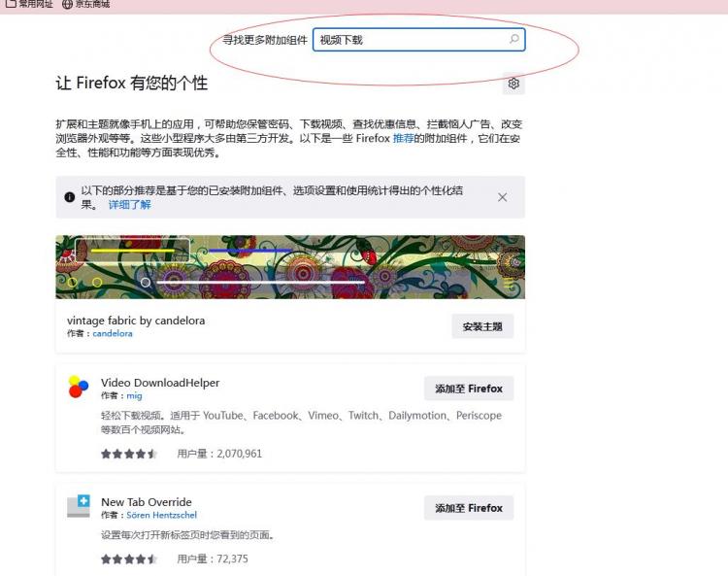This screenshot has height=576, width=728.
Task: Open the 常用网址 bookmarks folder
Action: click(x=29, y=4)
